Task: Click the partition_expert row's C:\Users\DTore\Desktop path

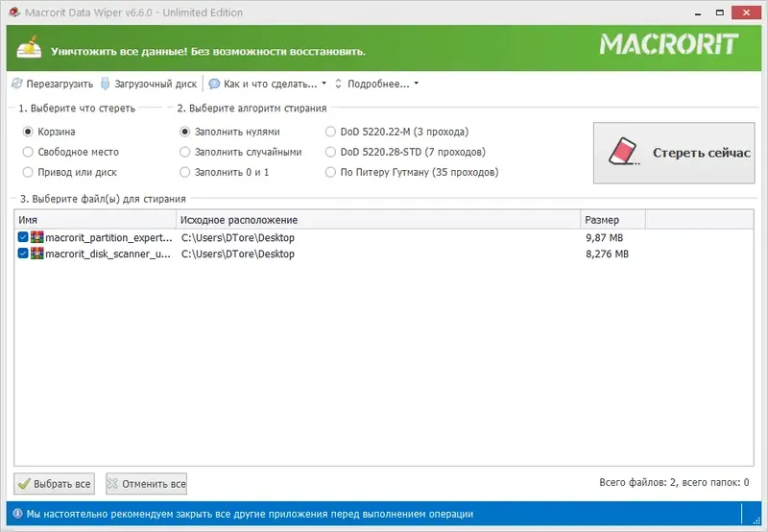Action: pos(238,237)
